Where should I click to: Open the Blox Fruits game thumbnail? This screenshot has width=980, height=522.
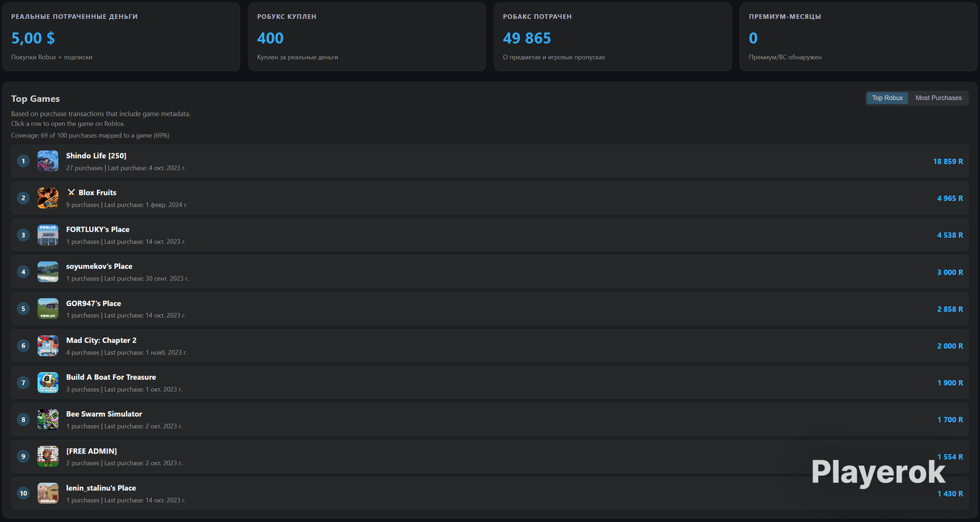click(48, 198)
